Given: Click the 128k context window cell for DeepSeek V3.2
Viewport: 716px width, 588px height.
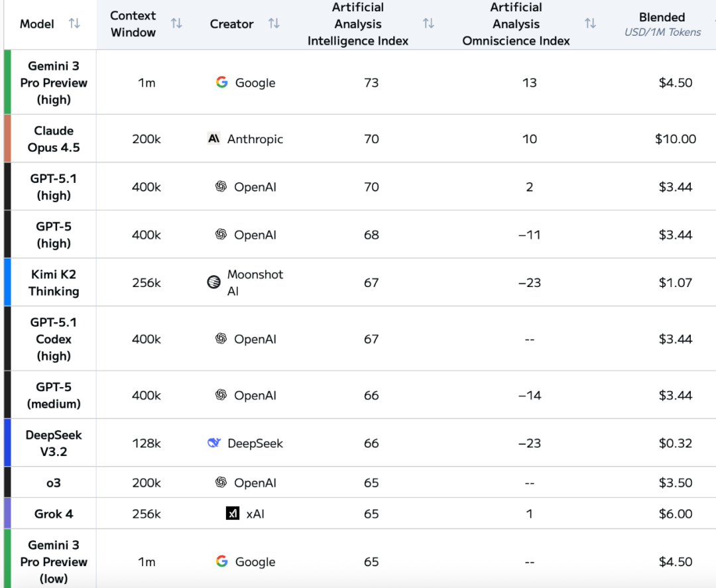Looking at the screenshot, I should [x=146, y=443].
